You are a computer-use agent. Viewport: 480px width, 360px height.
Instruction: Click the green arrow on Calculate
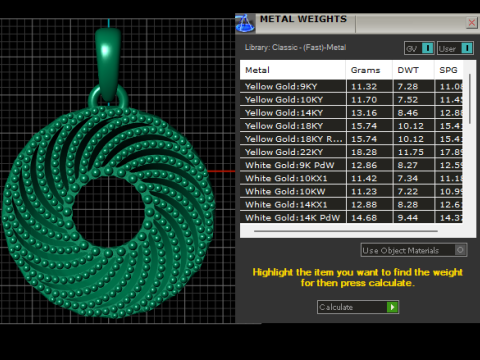[392, 307]
